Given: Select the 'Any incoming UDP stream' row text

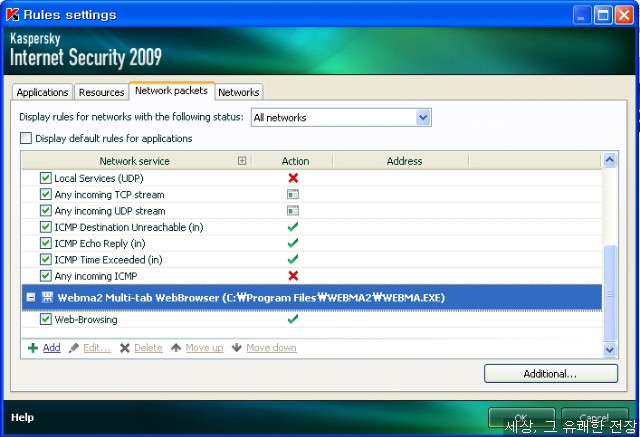Looking at the screenshot, I should (x=110, y=211).
